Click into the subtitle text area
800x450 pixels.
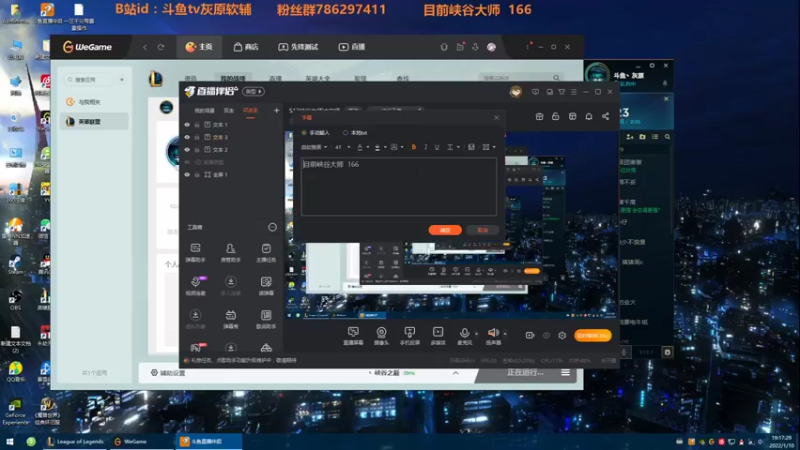398,186
